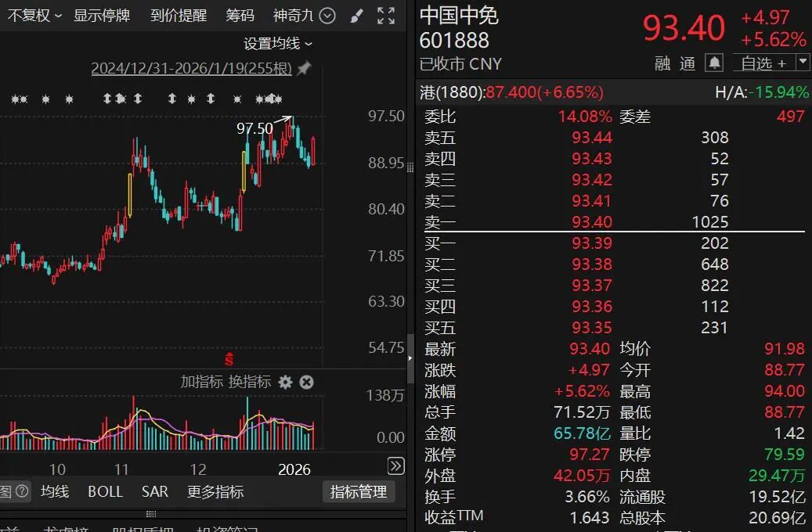Screen dimensions: 812x532
Task: Click the bell alert icon
Action: (x=714, y=63)
